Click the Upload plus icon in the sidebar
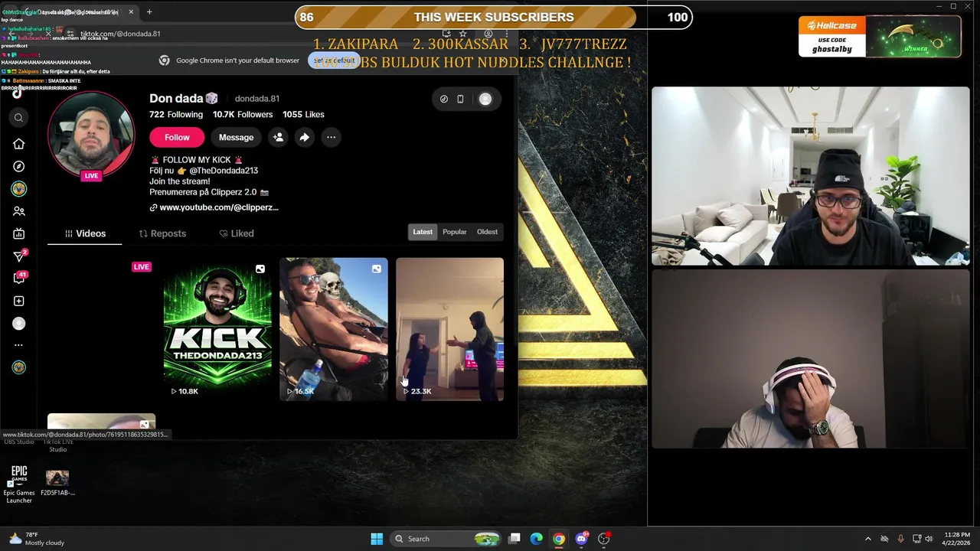 point(19,301)
